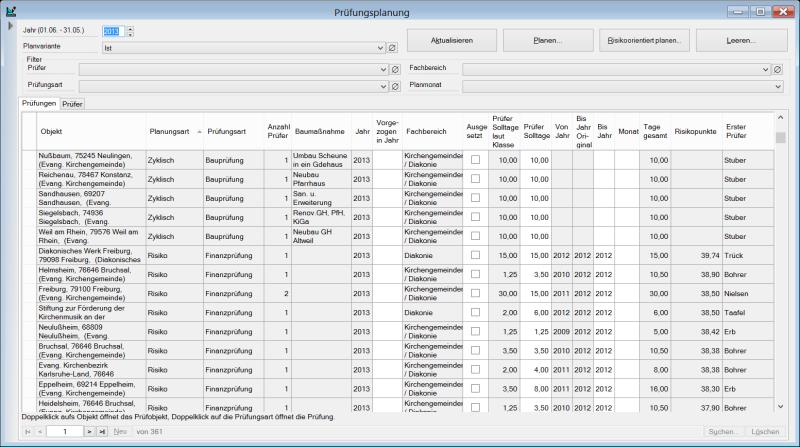Screen dimensions: 800x447
Task: Toggle Ausgesetzt checkbox for Helmsheim row
Action: [476, 274]
